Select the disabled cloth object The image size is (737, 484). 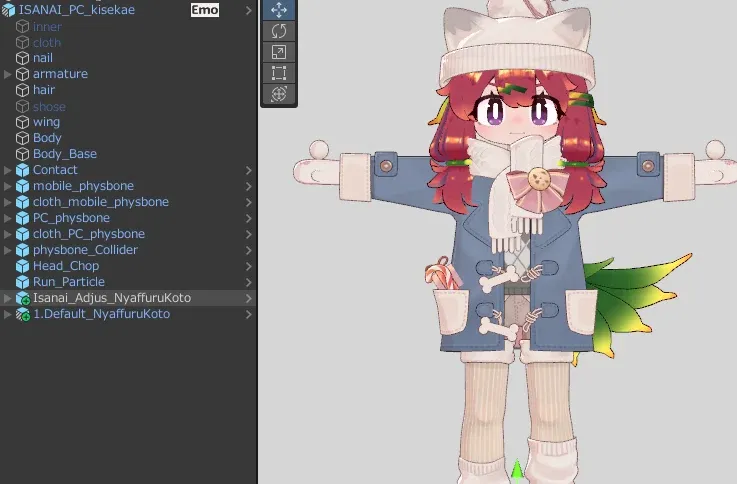pos(47,42)
